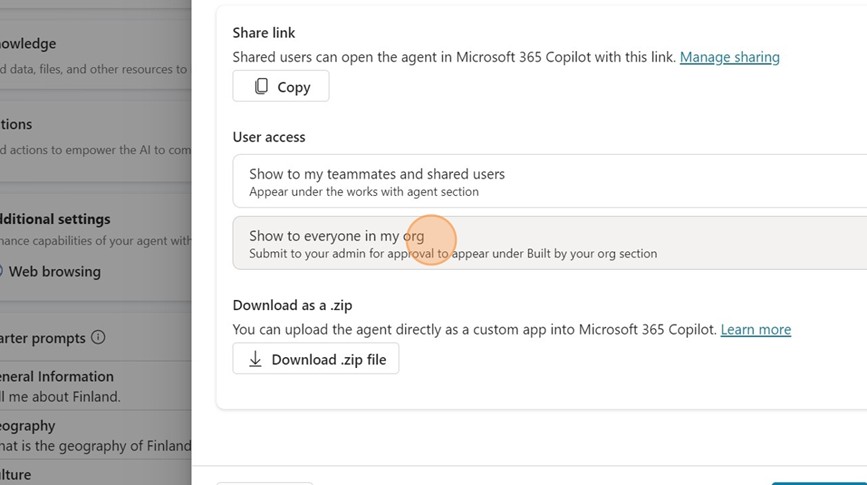Expand the Additional settings section
Viewport: 867px width, 485px height.
click(55, 219)
